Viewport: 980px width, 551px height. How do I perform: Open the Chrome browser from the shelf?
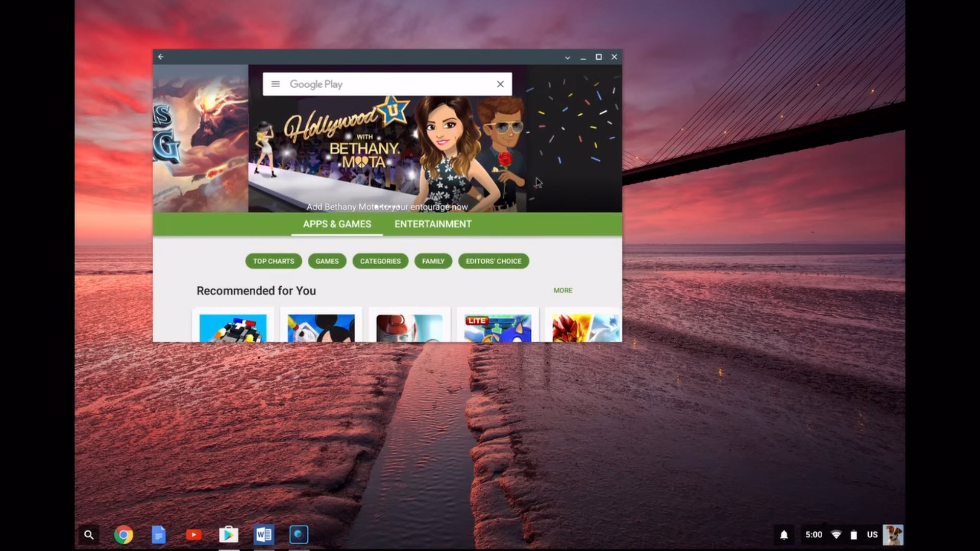pyautogui.click(x=123, y=535)
